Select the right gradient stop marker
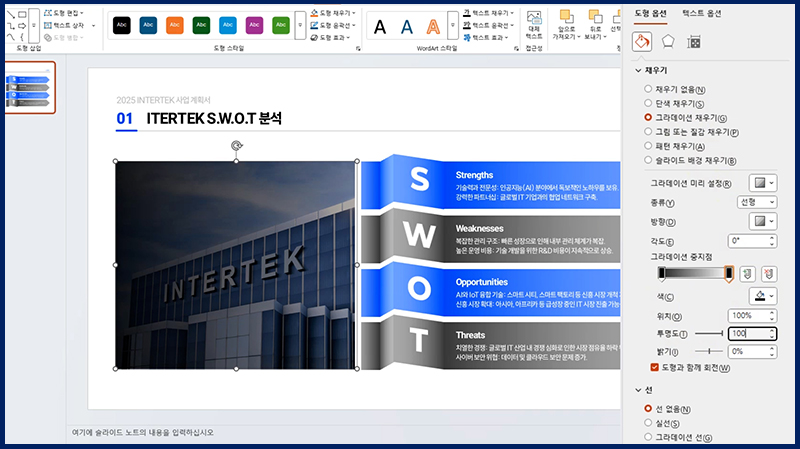The width and height of the screenshot is (800, 449). click(x=729, y=273)
